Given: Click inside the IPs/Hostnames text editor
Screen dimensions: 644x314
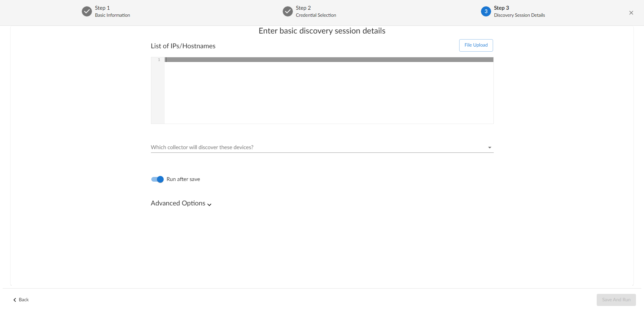Looking at the screenshot, I should click(x=329, y=94).
